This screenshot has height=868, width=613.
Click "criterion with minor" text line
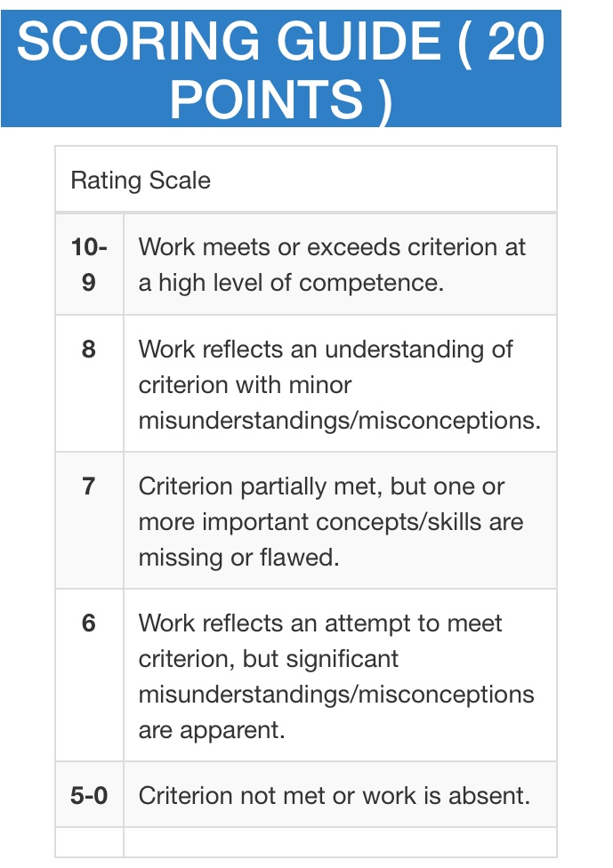pyautogui.click(x=245, y=385)
